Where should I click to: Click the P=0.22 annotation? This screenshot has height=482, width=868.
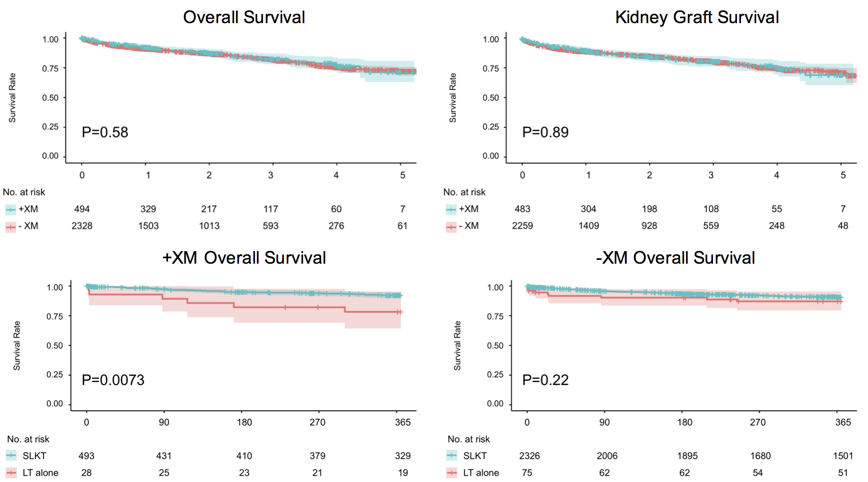(x=545, y=380)
